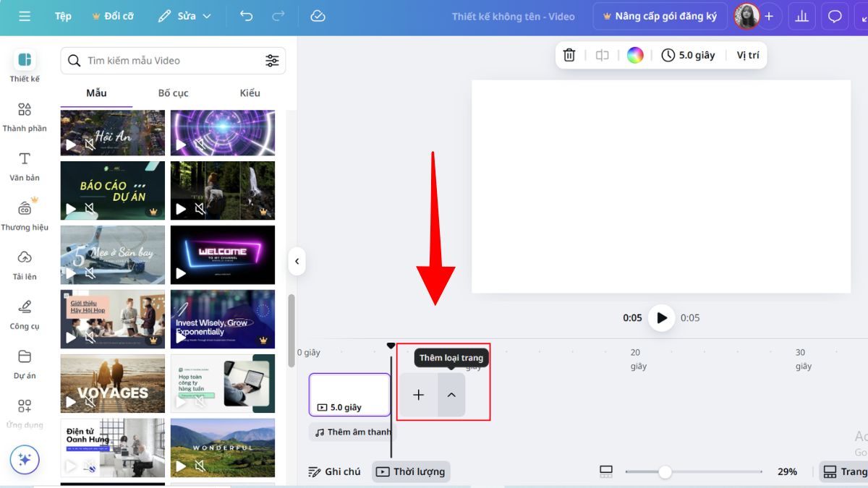Unmute the VOYAGES template preview

pyautogui.click(x=89, y=402)
